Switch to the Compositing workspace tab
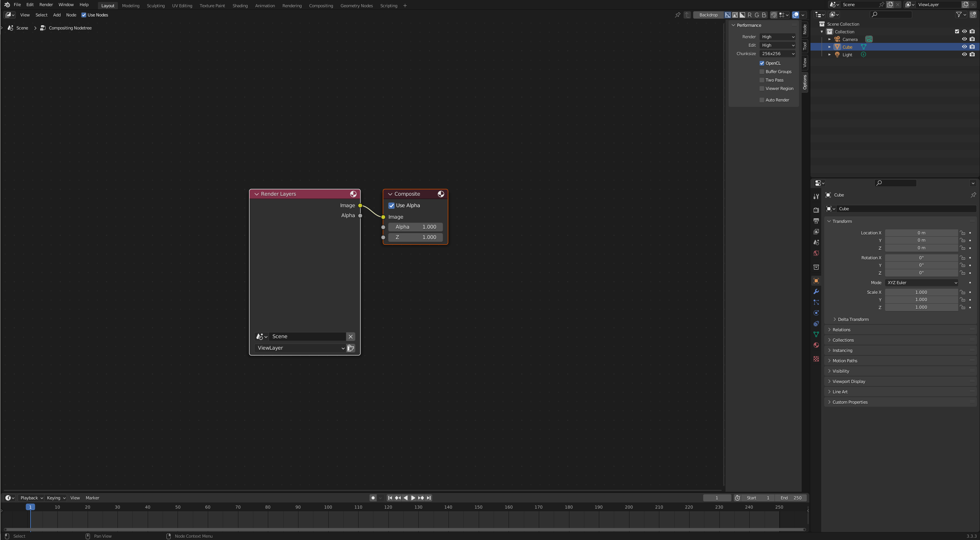980x540 pixels. click(321, 6)
